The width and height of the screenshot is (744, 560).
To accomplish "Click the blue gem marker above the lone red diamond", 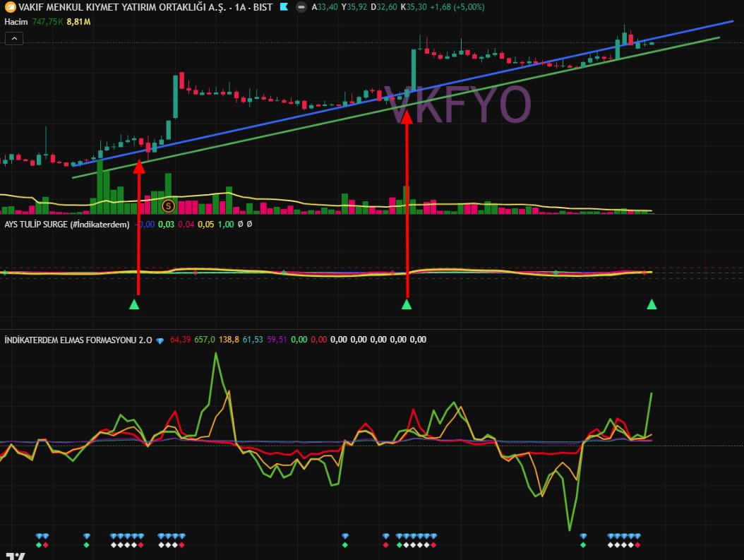I will 385,536.
